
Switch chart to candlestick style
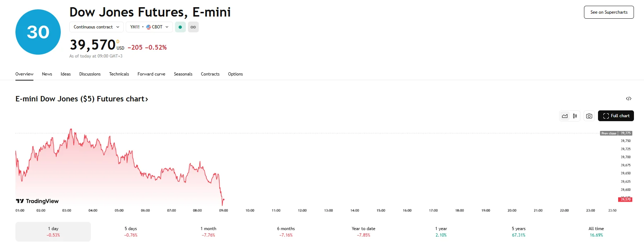[575, 116]
